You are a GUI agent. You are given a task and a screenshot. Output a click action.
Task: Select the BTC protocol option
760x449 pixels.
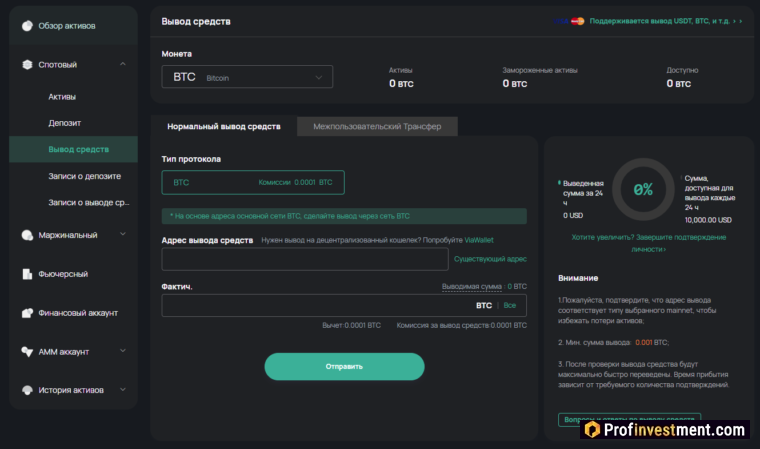pos(253,182)
